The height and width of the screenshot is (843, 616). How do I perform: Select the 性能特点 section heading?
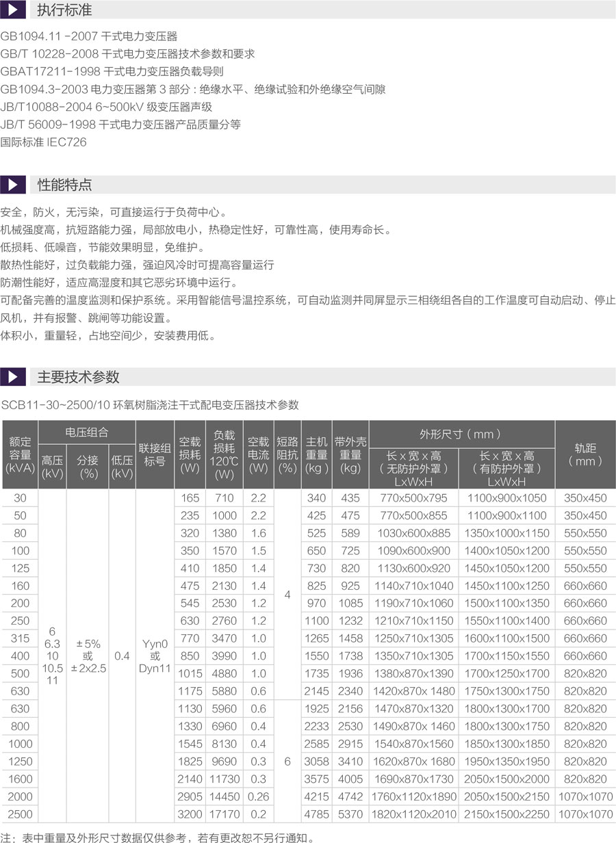[64, 185]
